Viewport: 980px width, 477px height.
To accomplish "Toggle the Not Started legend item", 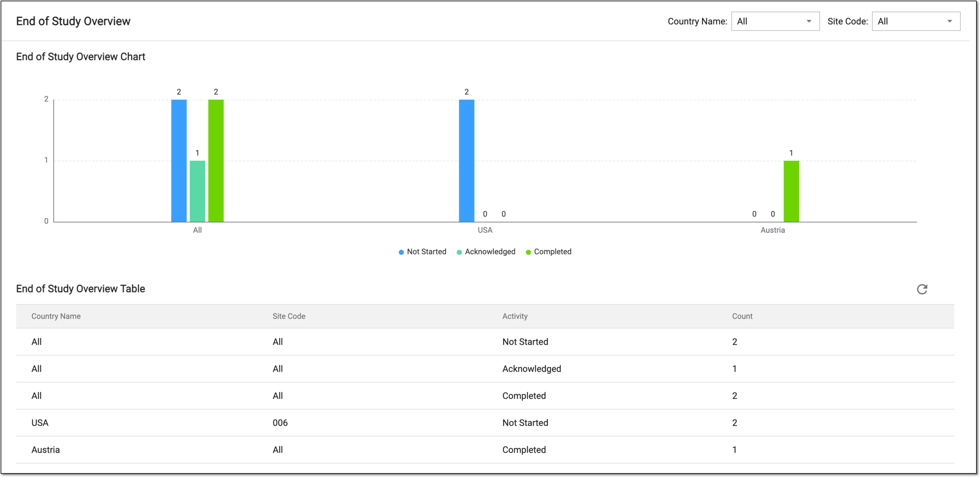I will point(422,252).
